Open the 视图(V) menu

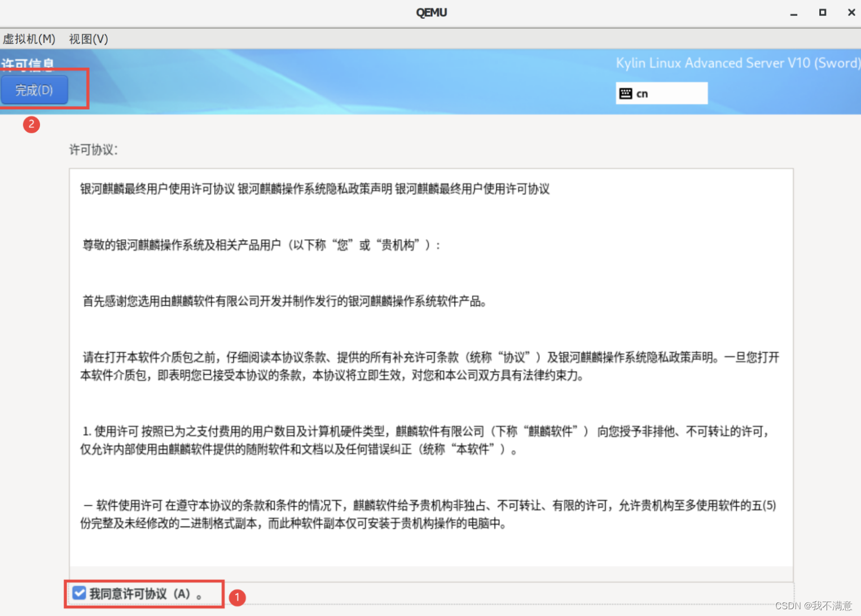(89, 39)
